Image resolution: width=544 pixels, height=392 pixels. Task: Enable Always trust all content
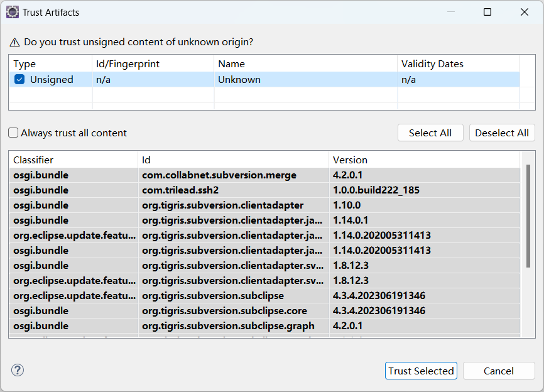pos(13,133)
